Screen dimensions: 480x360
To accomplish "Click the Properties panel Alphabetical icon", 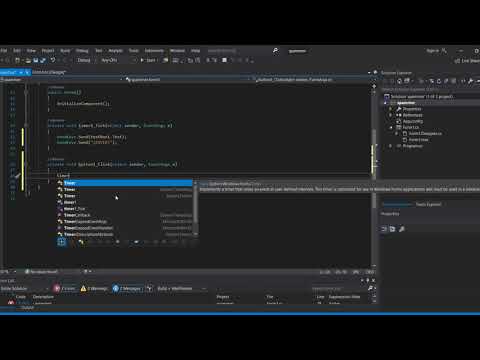I will (392, 229).
